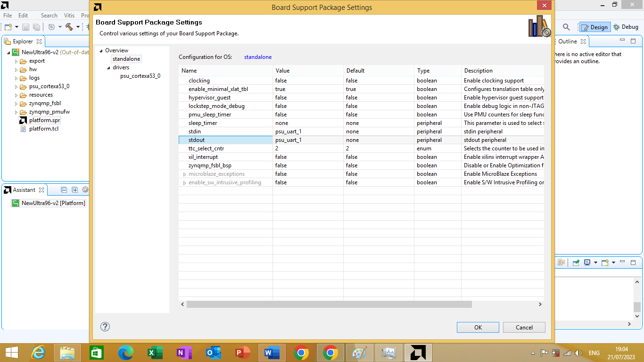The width and height of the screenshot is (644, 362).
Task: Click the console vertical scrollbar thumb
Action: [637, 307]
